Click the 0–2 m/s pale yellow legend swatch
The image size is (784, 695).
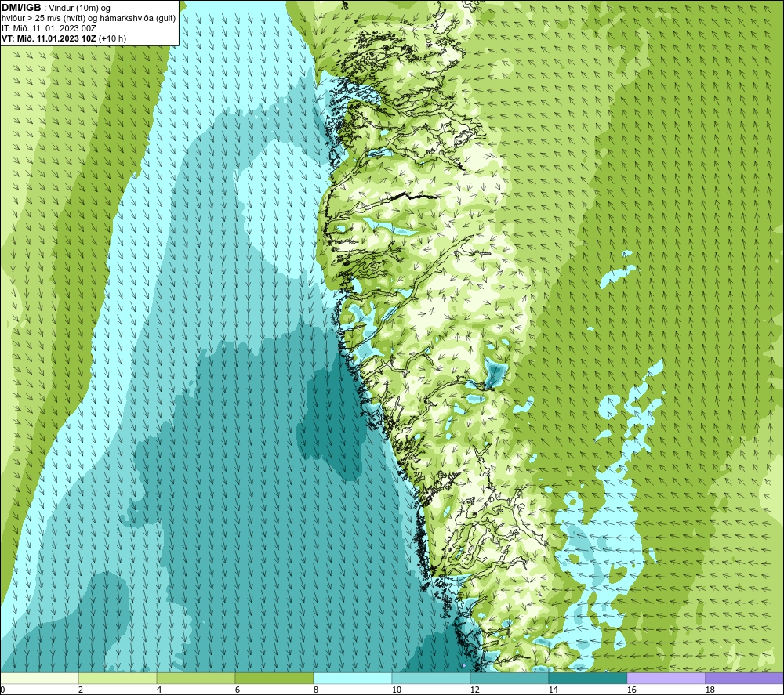[39, 678]
